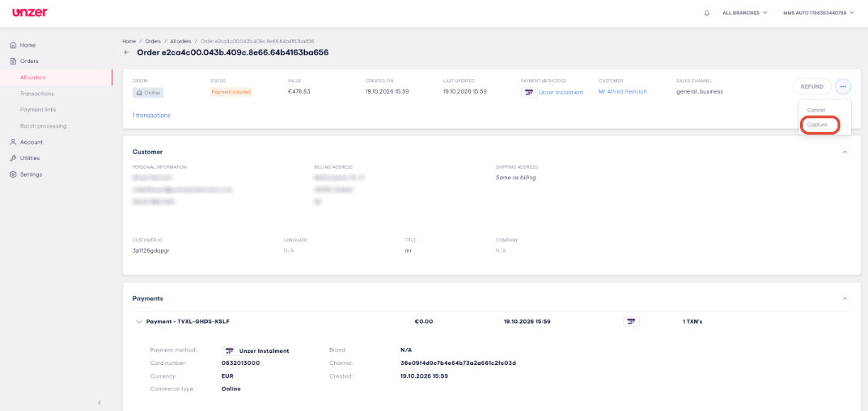Click the Settings gear icon
Screen dimensions: 868x411
(13, 174)
